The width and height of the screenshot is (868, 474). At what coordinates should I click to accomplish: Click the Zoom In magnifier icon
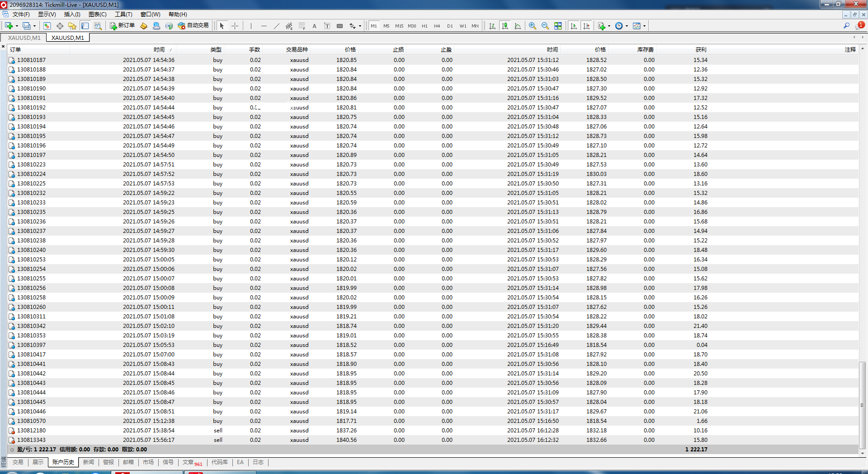533,26
